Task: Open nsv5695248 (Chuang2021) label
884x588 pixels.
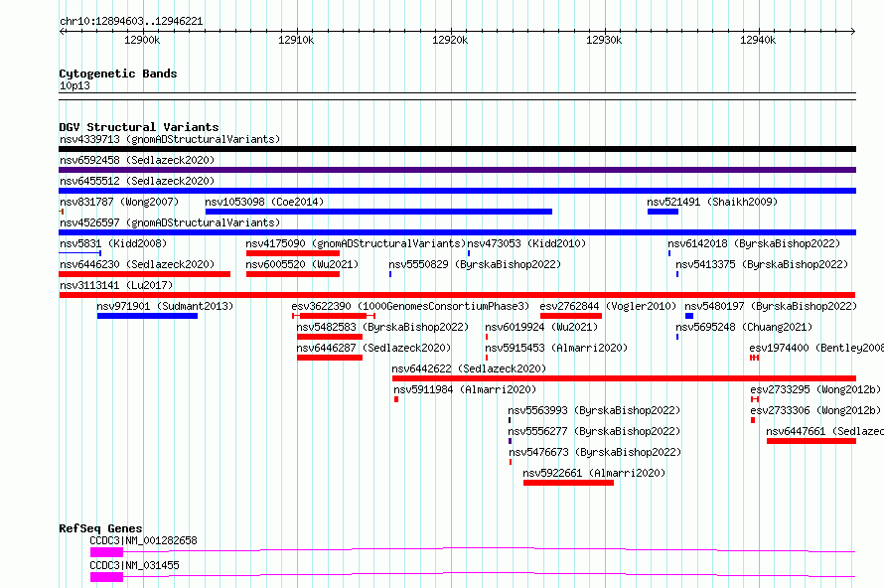Action: (x=744, y=327)
